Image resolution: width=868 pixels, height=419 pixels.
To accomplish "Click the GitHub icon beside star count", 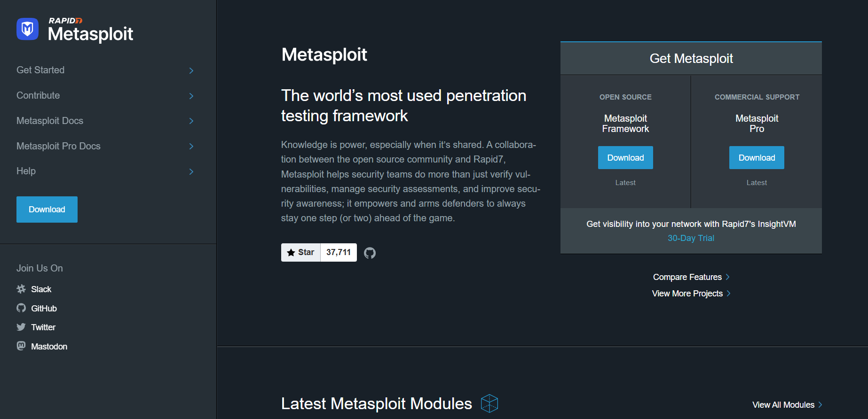I will [370, 253].
